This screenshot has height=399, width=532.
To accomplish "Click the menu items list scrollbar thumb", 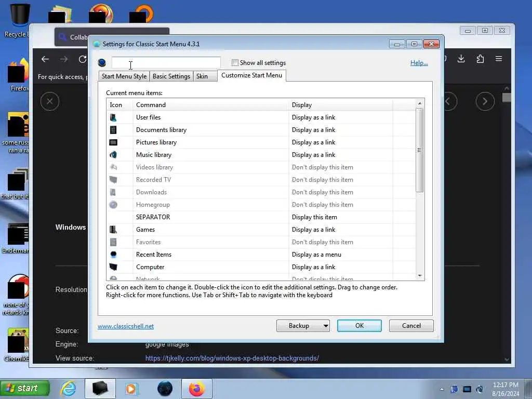I will (x=420, y=150).
